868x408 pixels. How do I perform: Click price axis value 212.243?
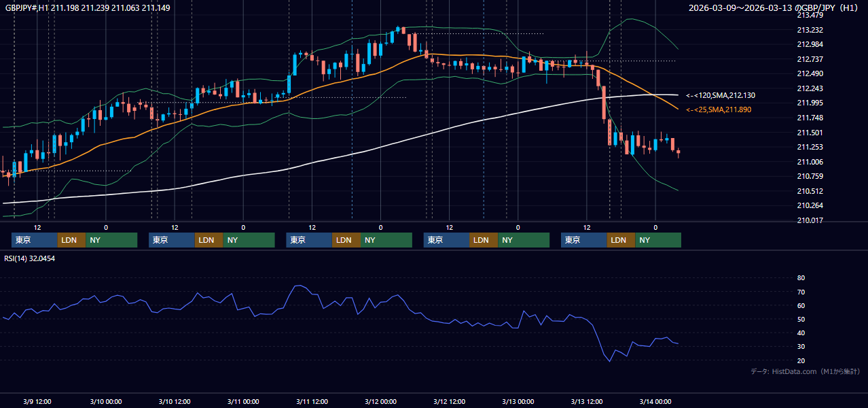[810, 88]
